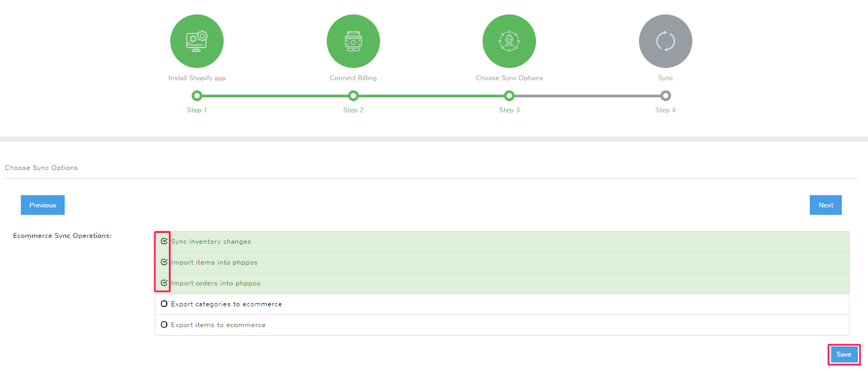868x371 pixels.
Task: Click the Choose Sync Options circle icon
Action: [x=509, y=41]
